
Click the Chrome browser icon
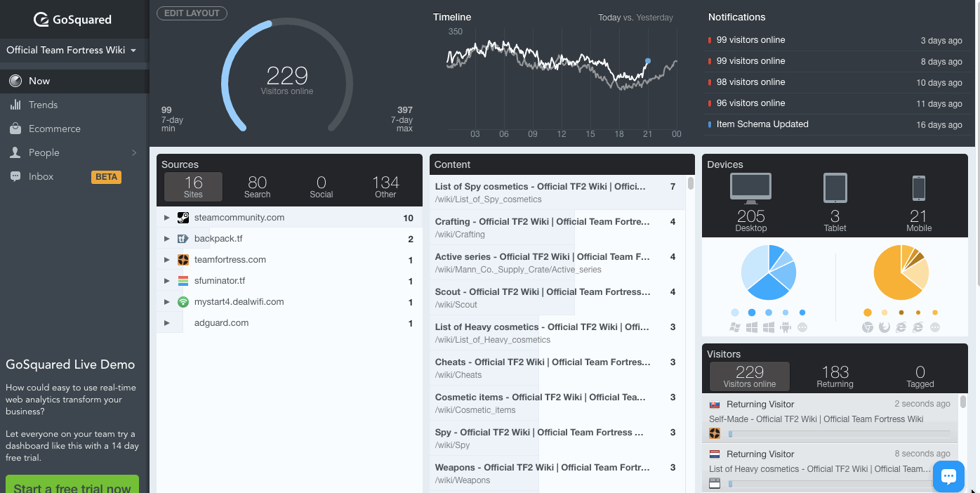click(868, 327)
